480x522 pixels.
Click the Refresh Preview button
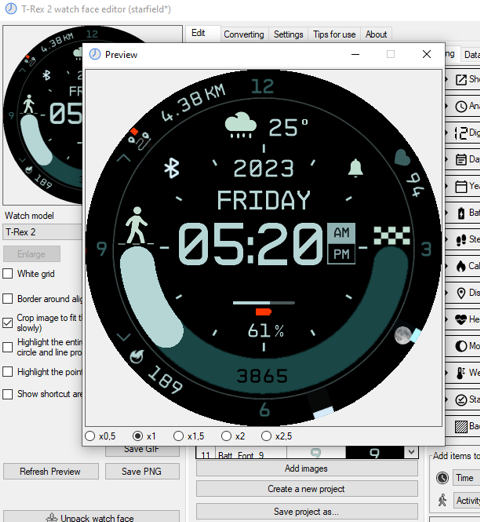[51, 471]
